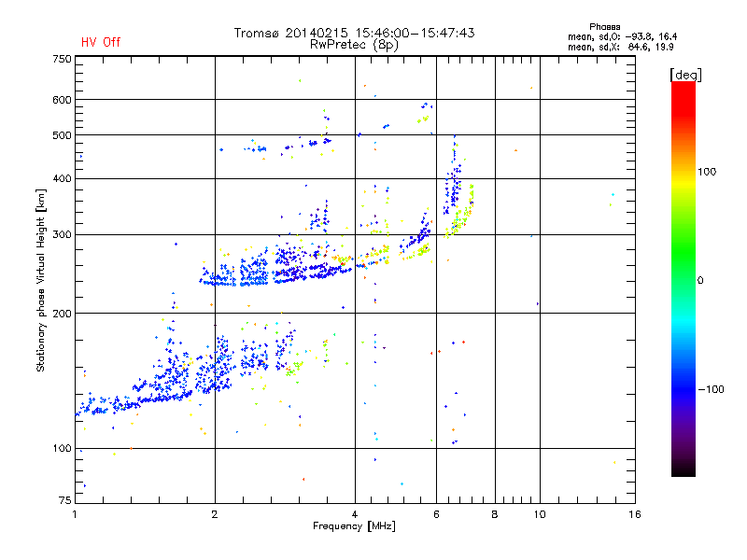The image size is (747, 560).
Task: Click the 8 MHz frequency tick label
Action: tap(495, 514)
